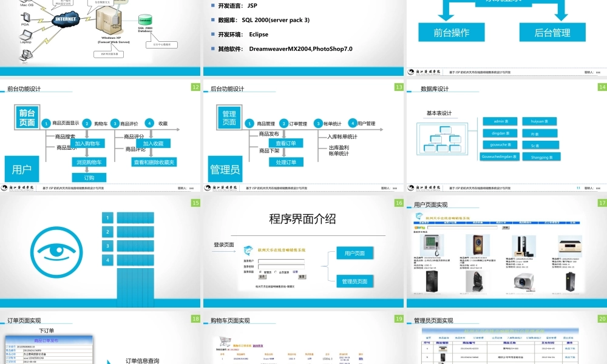Click the 查看订单 button on slide 13

click(285, 143)
